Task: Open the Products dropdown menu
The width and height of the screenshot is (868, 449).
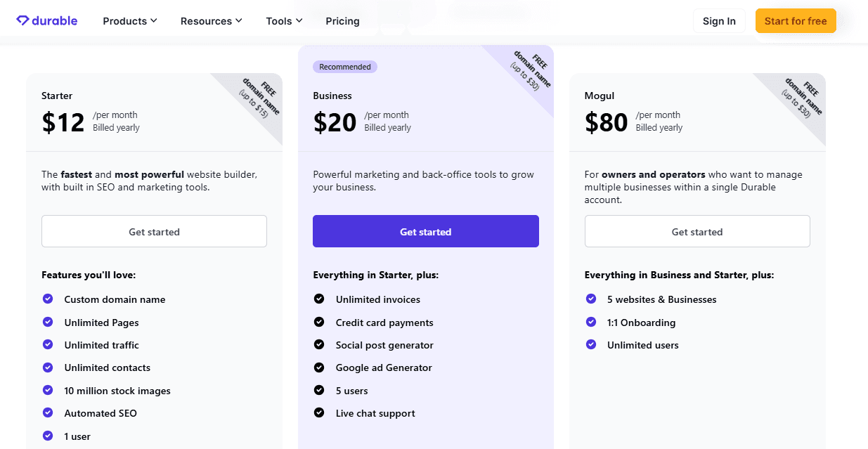Action: (x=129, y=20)
